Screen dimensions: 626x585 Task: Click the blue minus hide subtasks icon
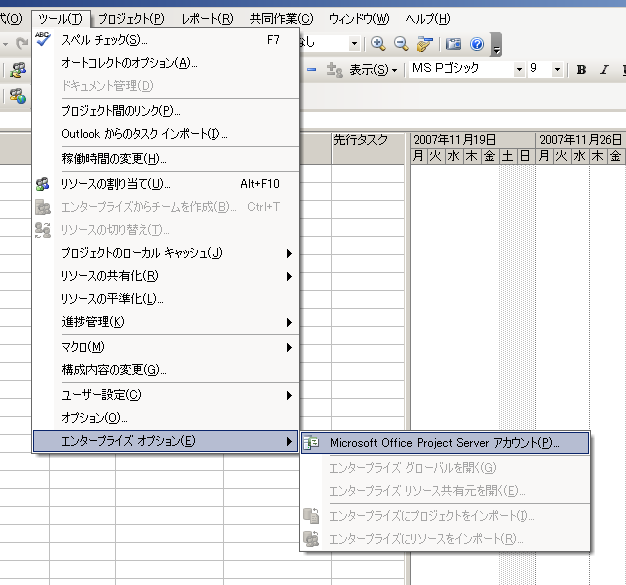pyautogui.click(x=311, y=70)
